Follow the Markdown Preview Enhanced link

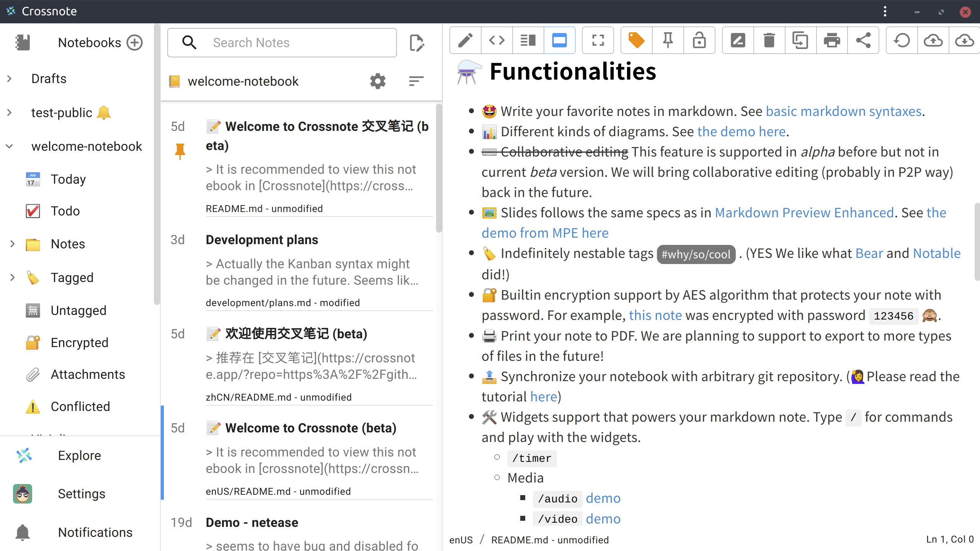point(802,212)
